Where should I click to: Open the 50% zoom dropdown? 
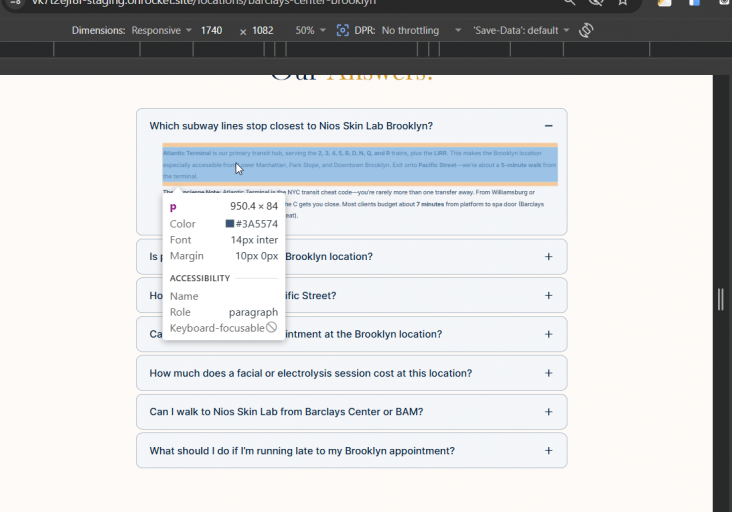[310, 30]
